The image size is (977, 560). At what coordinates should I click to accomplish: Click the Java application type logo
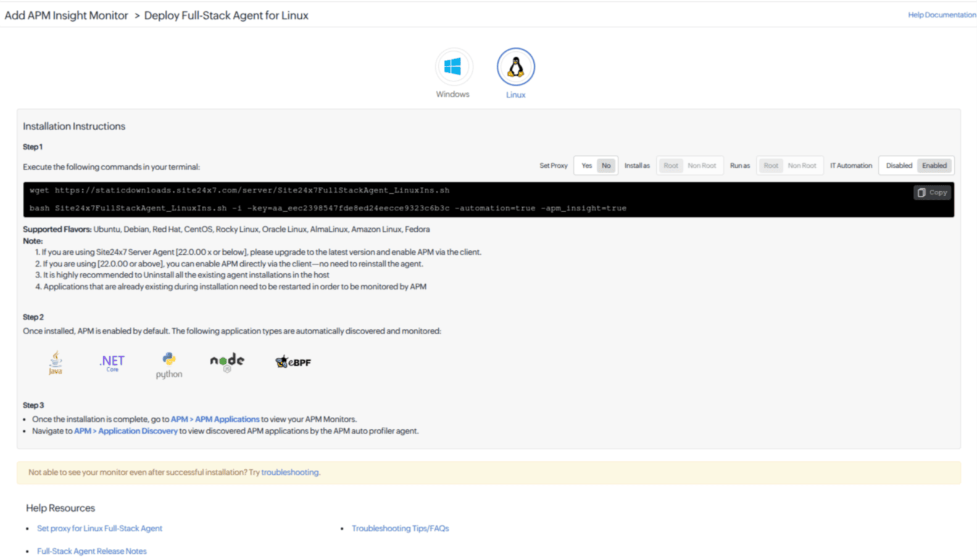(x=56, y=363)
